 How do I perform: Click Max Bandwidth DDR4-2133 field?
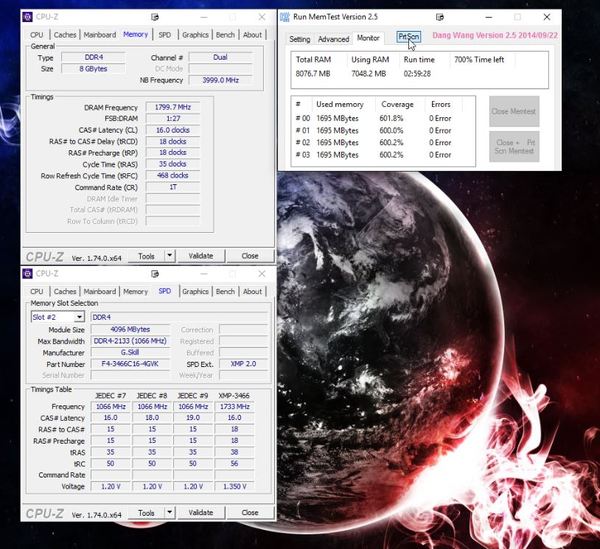click(130, 341)
